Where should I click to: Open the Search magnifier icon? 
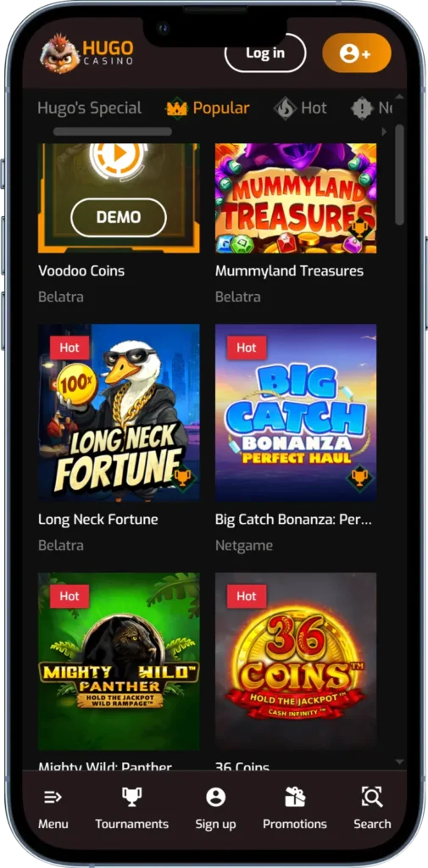pos(372,797)
